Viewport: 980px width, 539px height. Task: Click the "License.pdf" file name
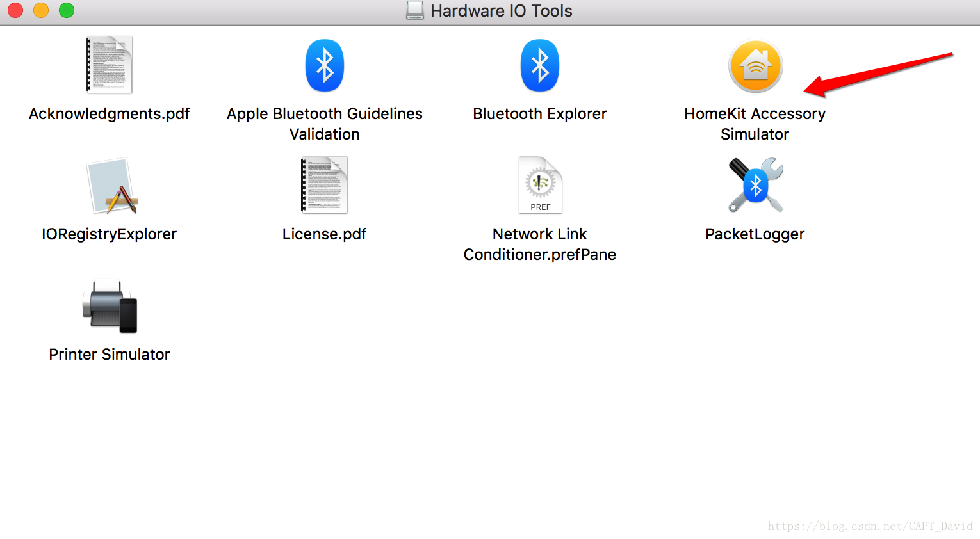325,234
